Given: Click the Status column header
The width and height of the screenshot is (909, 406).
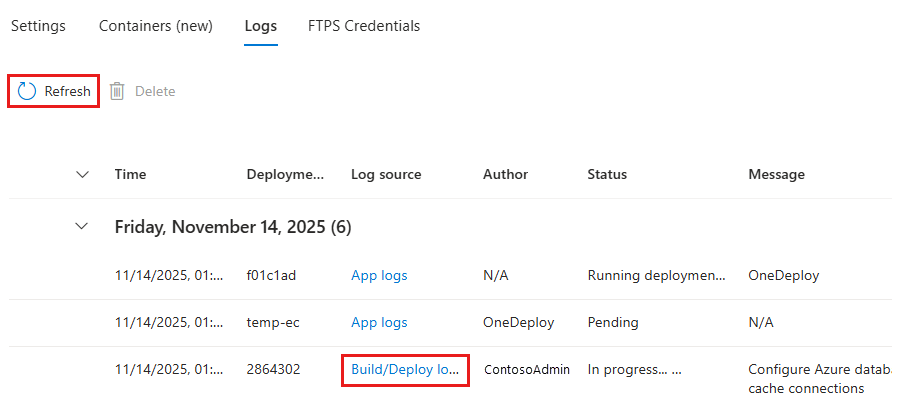Looking at the screenshot, I should tap(607, 174).
